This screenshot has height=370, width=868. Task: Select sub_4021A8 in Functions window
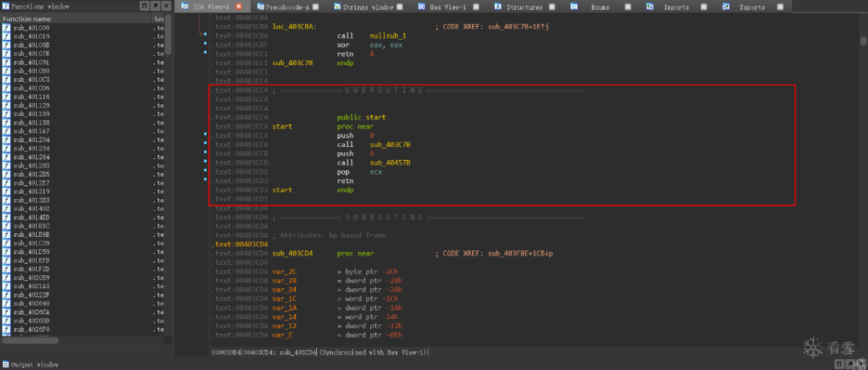tap(31, 287)
